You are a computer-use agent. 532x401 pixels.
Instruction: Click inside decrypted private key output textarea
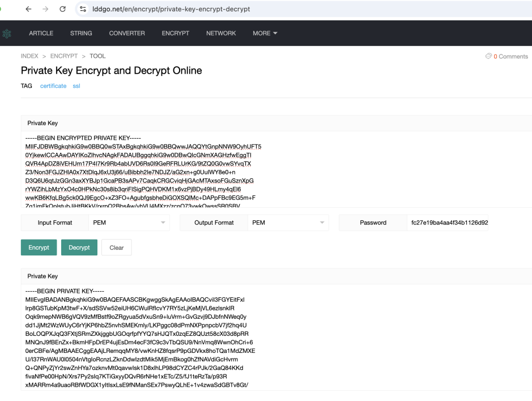(x=276, y=337)
